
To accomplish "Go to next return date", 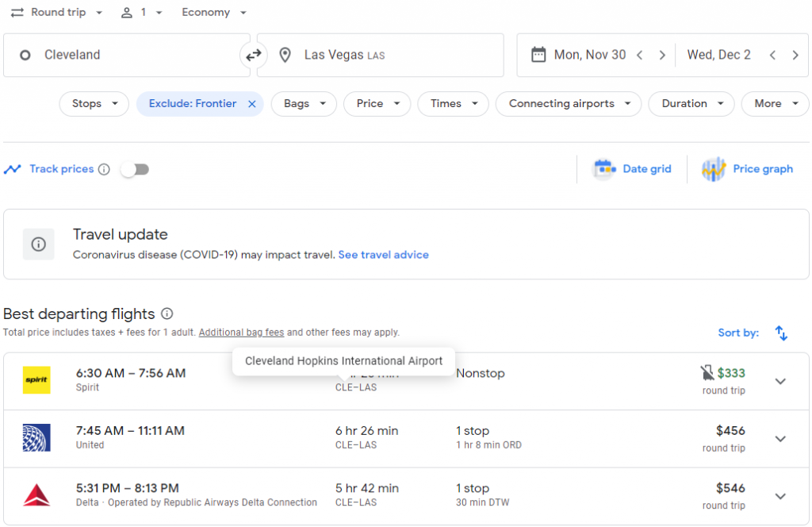I will point(795,55).
